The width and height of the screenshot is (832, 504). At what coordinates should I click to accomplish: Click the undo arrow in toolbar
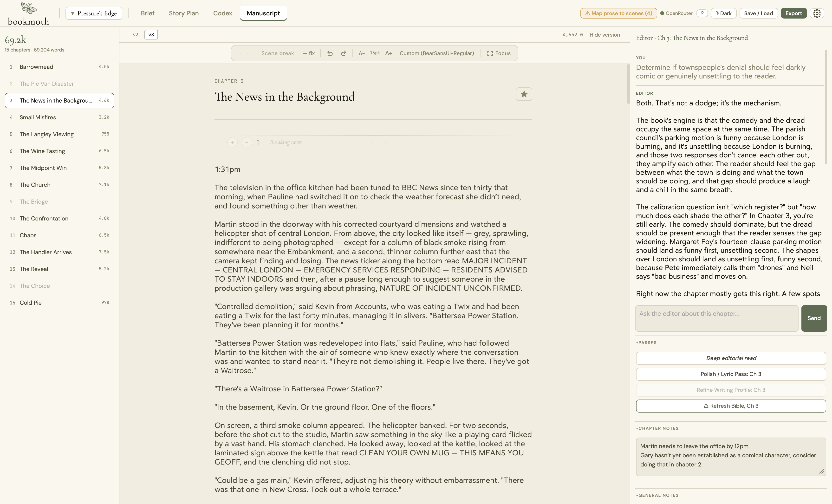[330, 53]
